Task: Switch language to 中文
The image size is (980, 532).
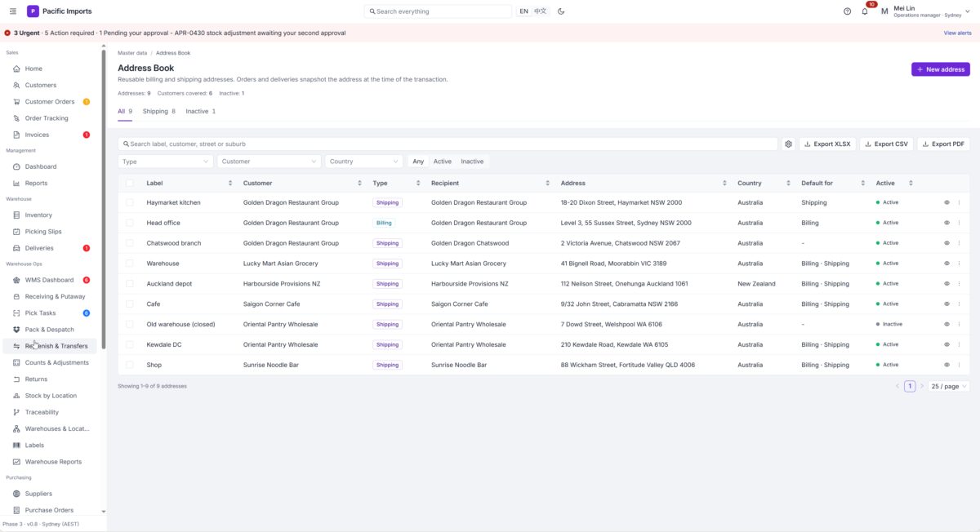Action: 541,11
